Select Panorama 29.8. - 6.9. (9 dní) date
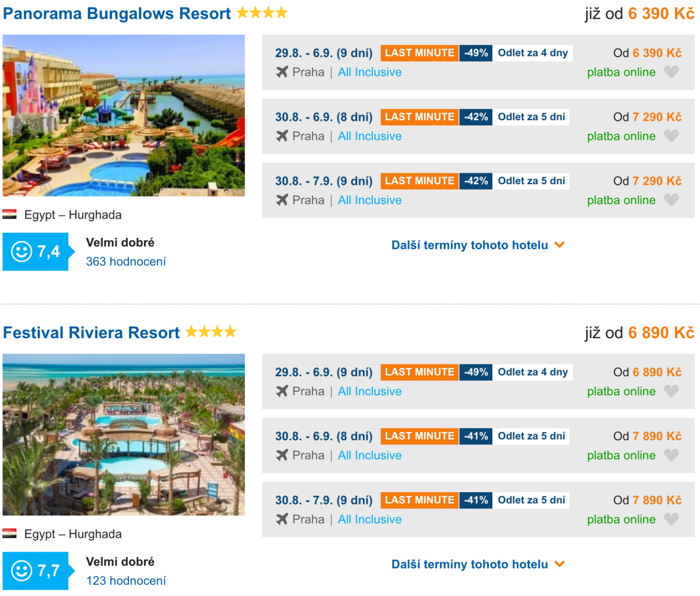Screen dimensions: 700x596 click(x=324, y=53)
